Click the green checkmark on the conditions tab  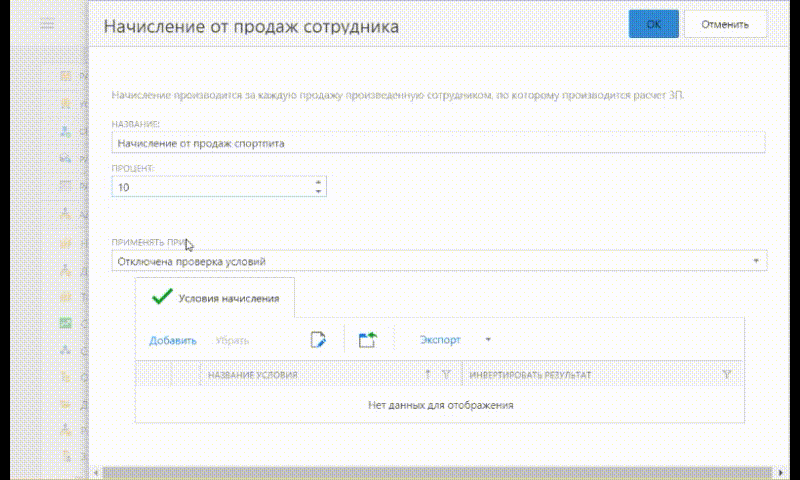[x=162, y=297]
